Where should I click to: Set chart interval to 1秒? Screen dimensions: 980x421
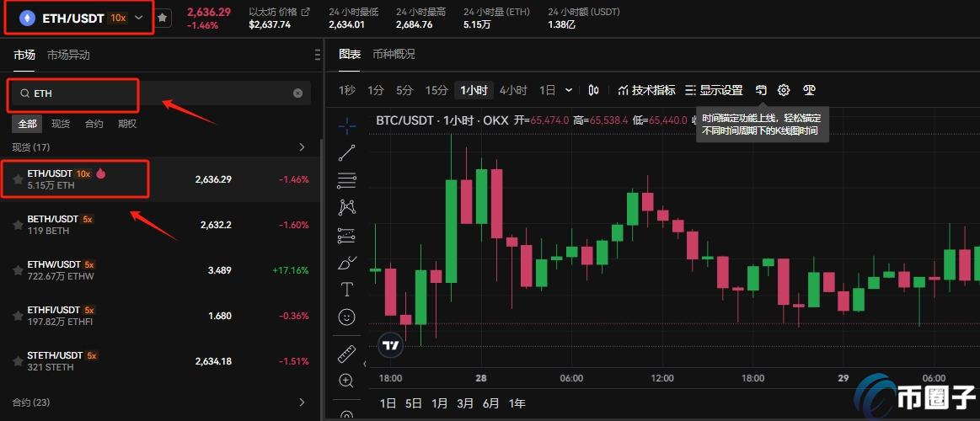coord(347,90)
